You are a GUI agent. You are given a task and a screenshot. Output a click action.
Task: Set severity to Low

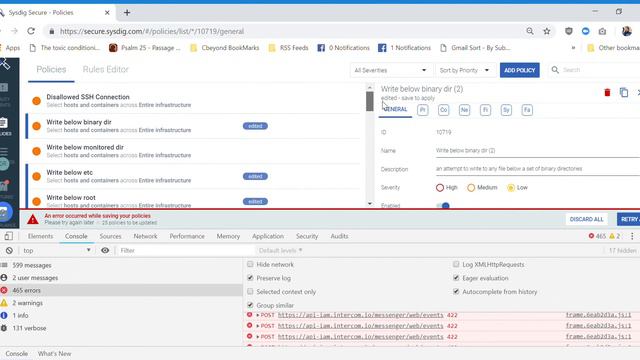point(511,188)
